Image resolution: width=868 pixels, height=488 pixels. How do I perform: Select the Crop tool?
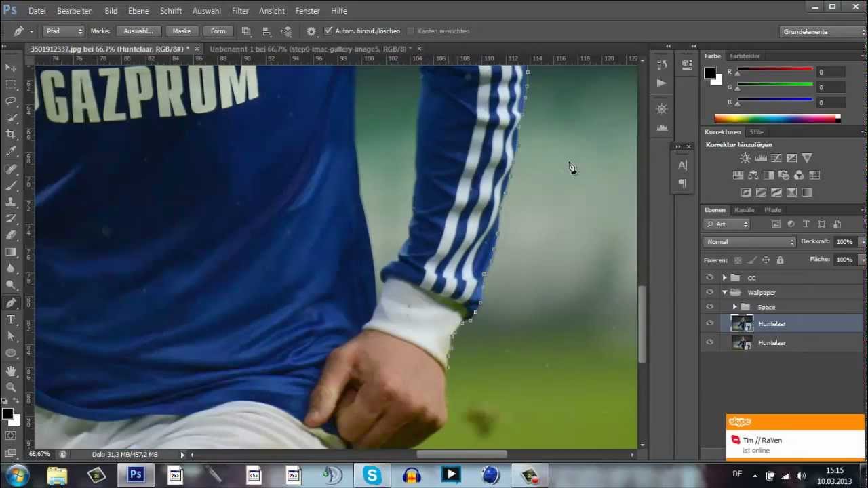pyautogui.click(x=11, y=134)
